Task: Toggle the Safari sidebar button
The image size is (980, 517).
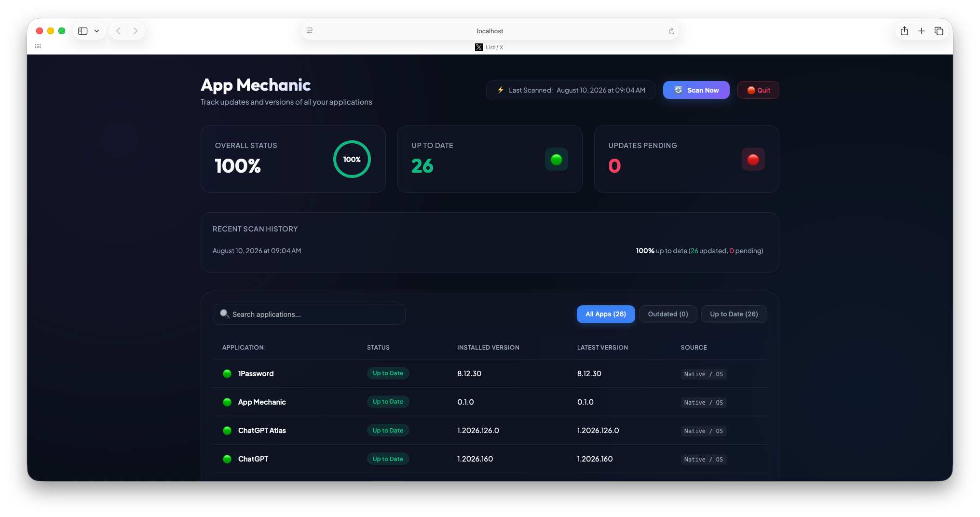Action: (x=83, y=31)
